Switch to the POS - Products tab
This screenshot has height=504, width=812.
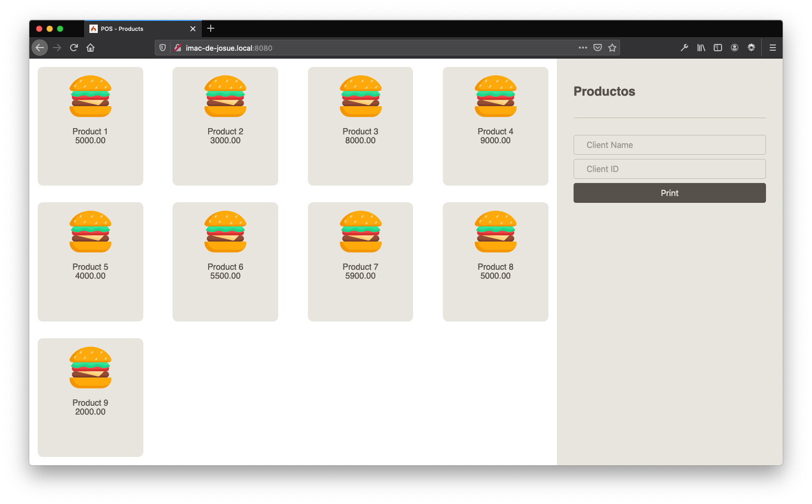click(131, 29)
